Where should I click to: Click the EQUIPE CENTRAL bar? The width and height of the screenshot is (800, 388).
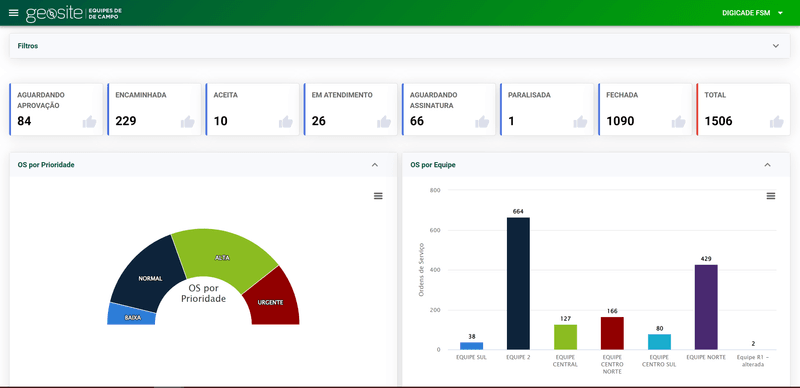click(565, 337)
